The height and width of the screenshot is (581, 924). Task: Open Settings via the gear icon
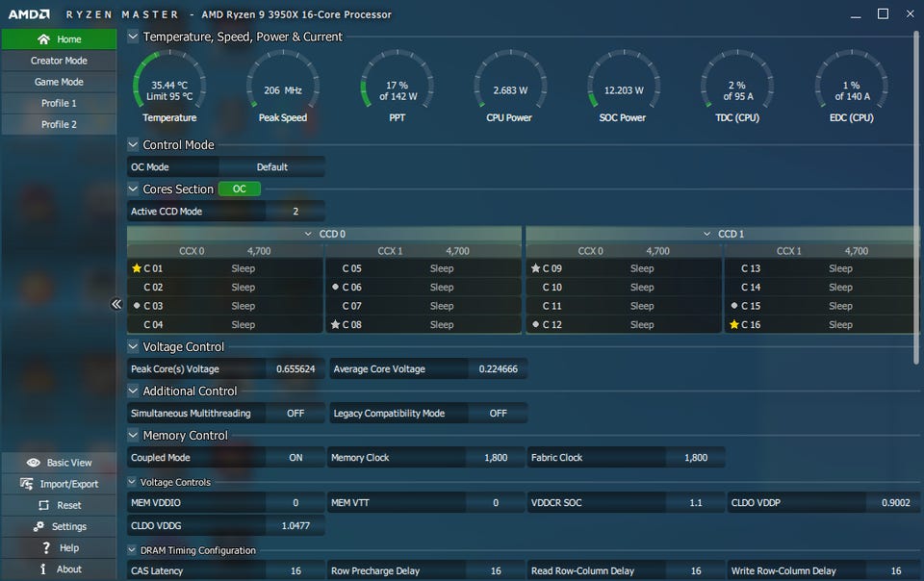click(x=39, y=526)
